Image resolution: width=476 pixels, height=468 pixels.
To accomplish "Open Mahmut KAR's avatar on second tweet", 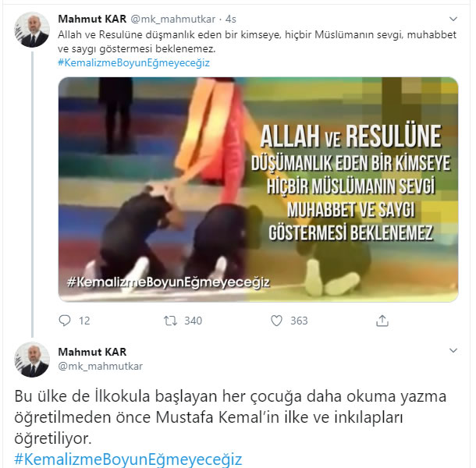I will click(32, 360).
